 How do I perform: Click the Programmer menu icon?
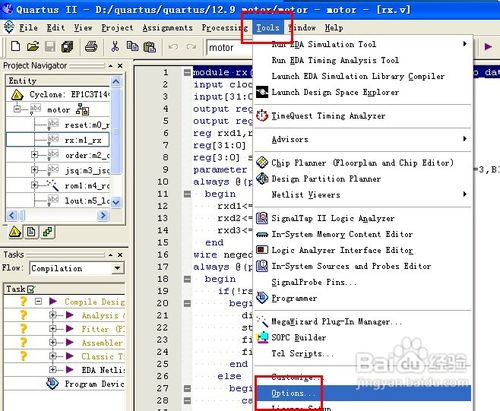(262, 297)
